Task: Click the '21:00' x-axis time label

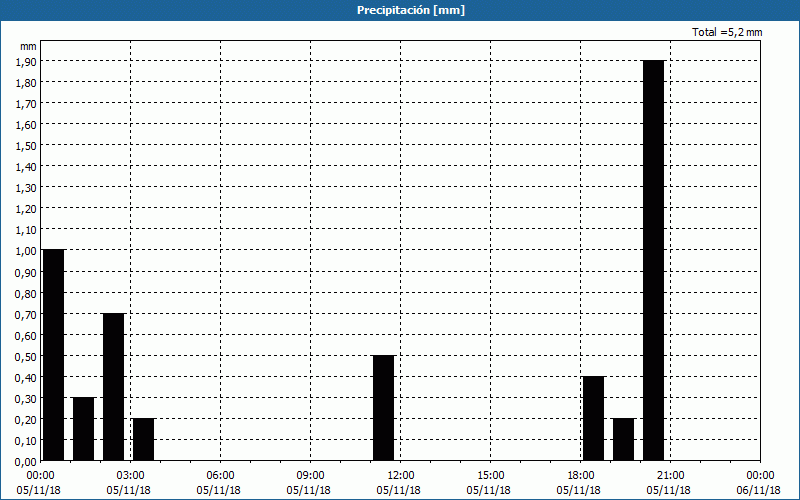Action: tap(670, 476)
